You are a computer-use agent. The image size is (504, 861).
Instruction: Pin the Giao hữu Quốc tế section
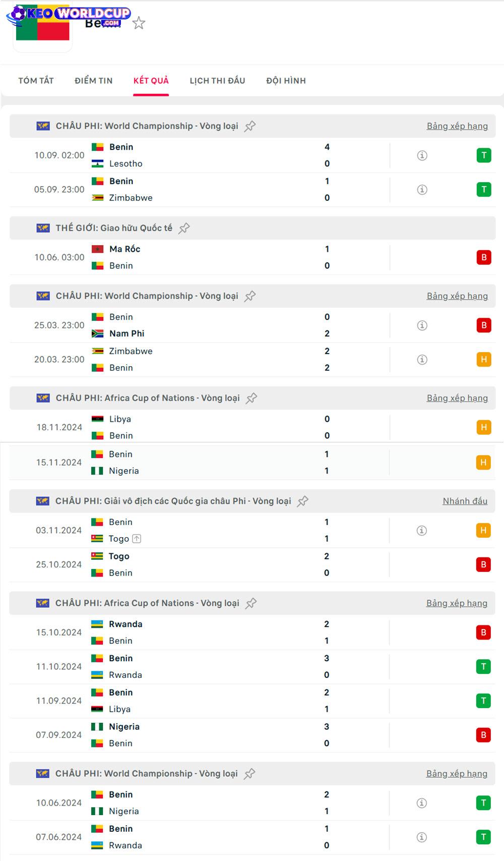[x=184, y=228]
